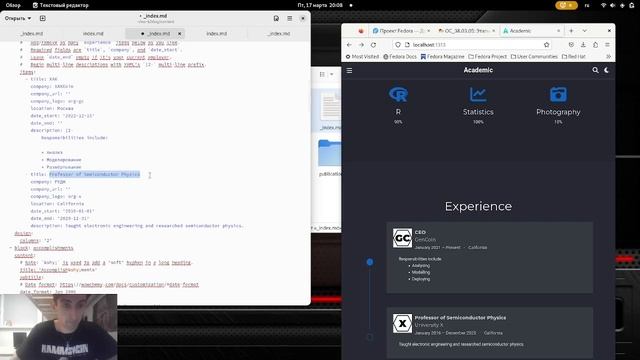Click the Photography camera icon

click(558, 94)
